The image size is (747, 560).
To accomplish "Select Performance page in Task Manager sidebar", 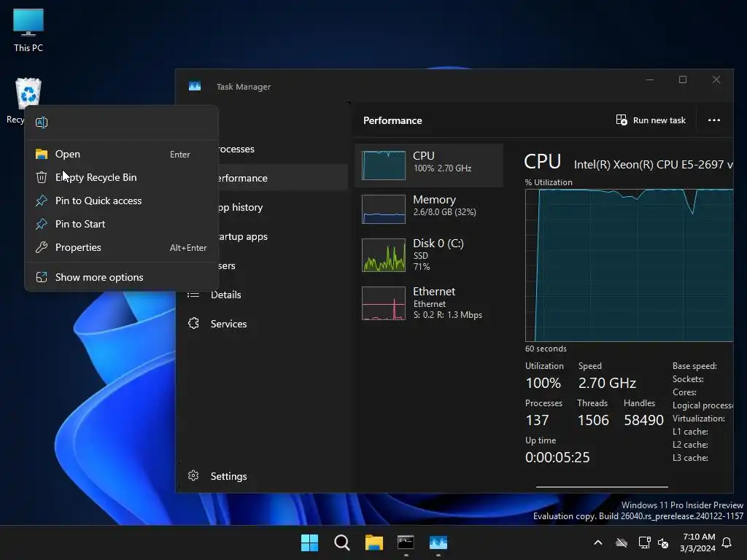I will (x=283, y=178).
